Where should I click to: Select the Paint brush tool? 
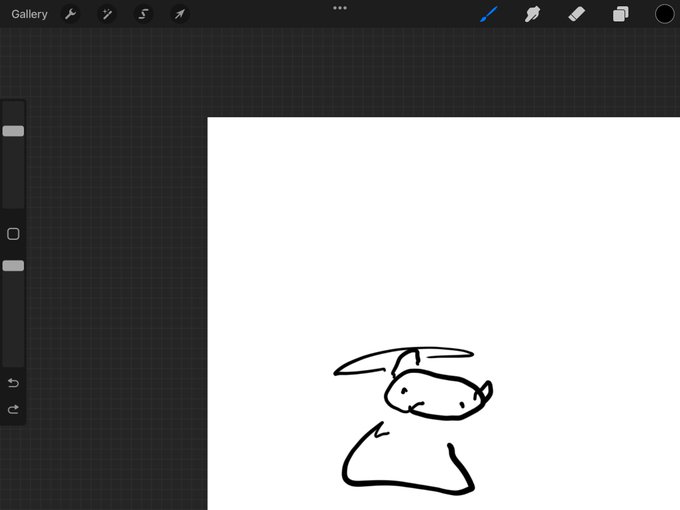(x=489, y=14)
